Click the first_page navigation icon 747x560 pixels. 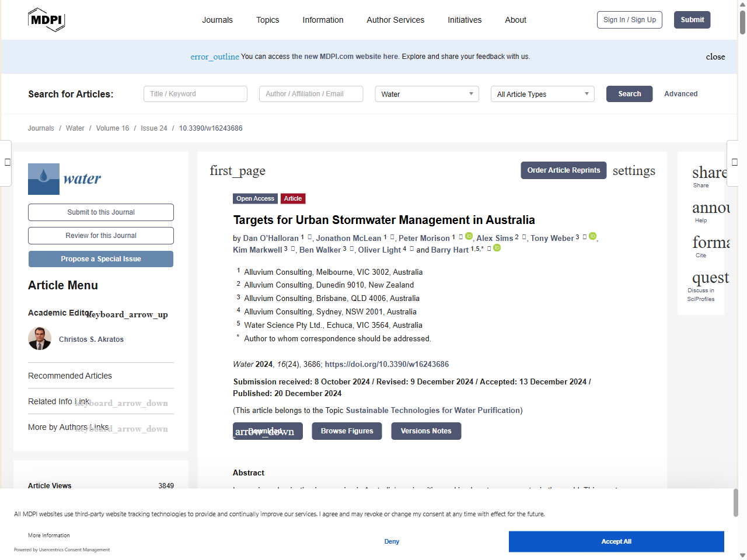click(x=238, y=170)
